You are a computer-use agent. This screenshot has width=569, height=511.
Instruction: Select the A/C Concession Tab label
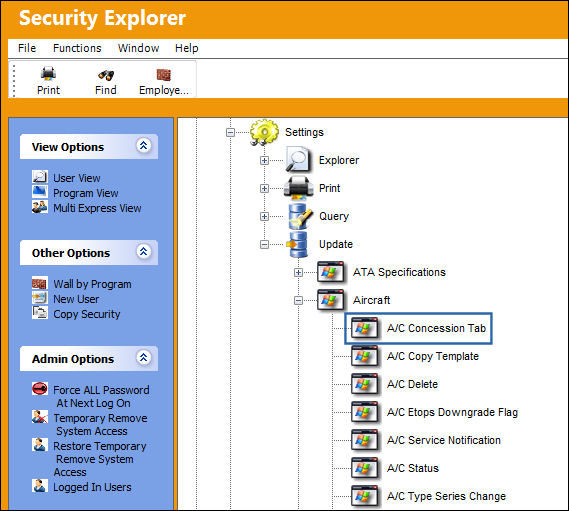pyautogui.click(x=436, y=328)
